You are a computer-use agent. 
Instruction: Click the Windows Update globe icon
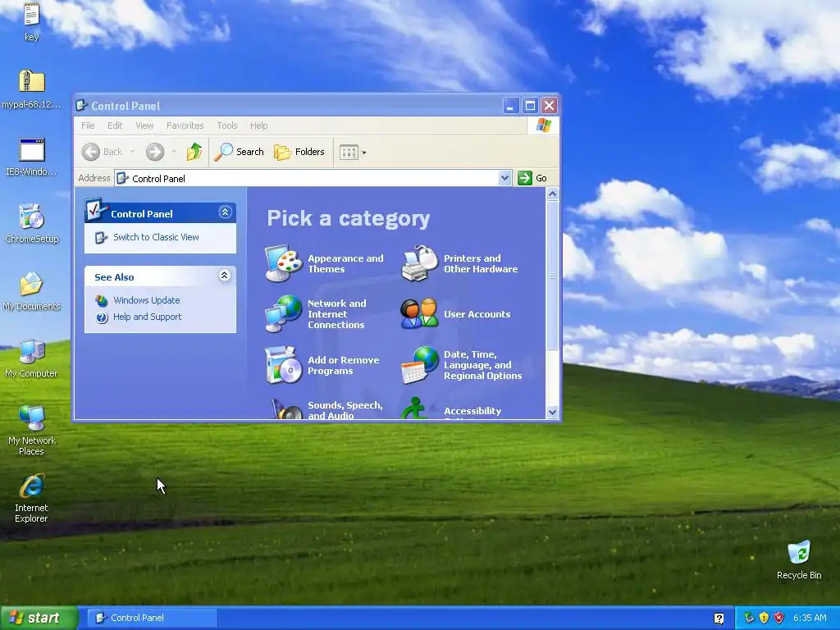(x=101, y=300)
